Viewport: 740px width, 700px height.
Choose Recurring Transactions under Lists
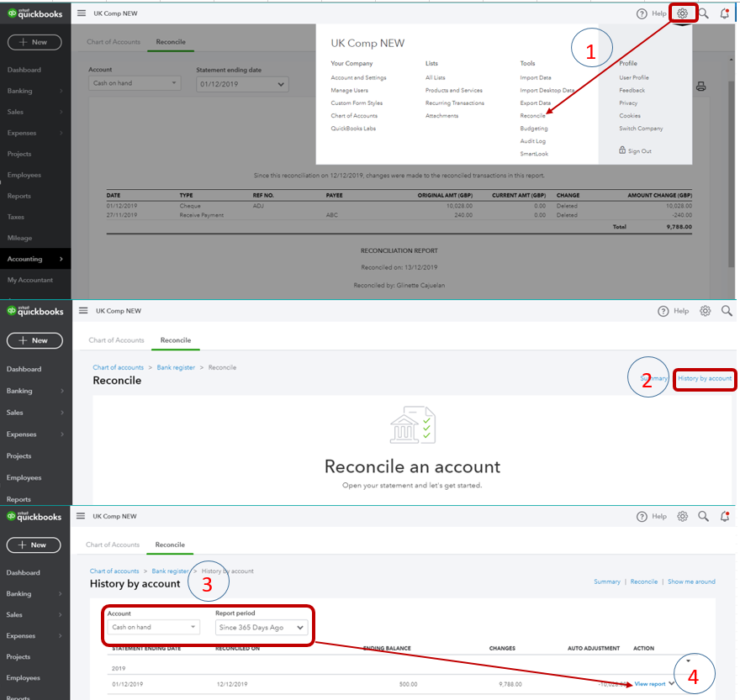(454, 103)
